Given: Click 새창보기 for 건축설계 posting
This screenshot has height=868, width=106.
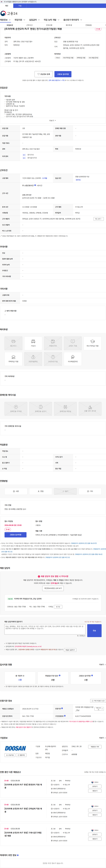Looking at the screenshot, I should tap(95, 815).
